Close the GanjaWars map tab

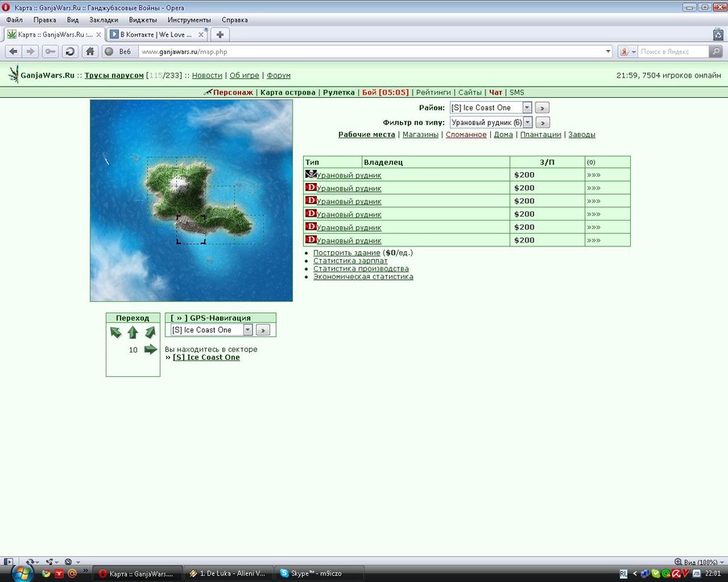[99, 34]
